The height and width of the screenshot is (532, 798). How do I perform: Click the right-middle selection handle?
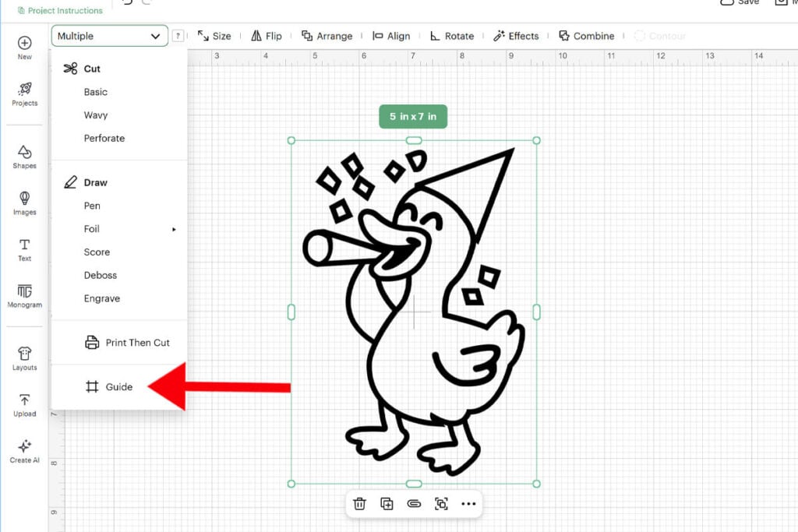536,312
